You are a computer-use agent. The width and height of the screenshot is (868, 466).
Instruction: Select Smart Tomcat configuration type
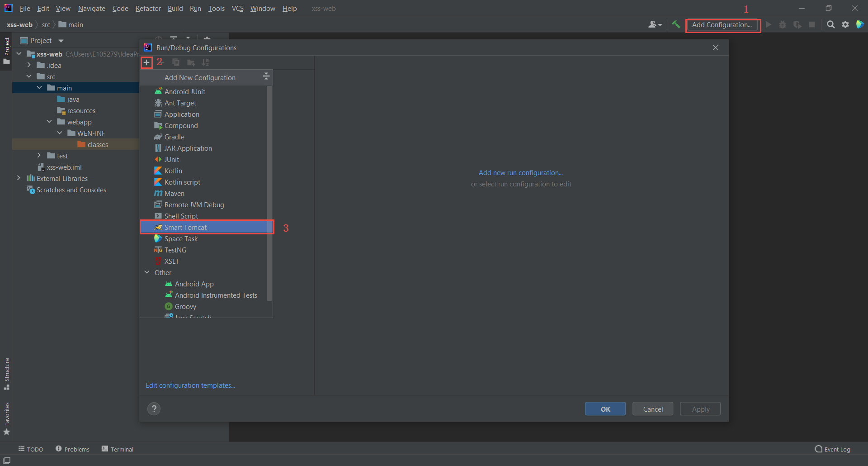tap(207, 227)
